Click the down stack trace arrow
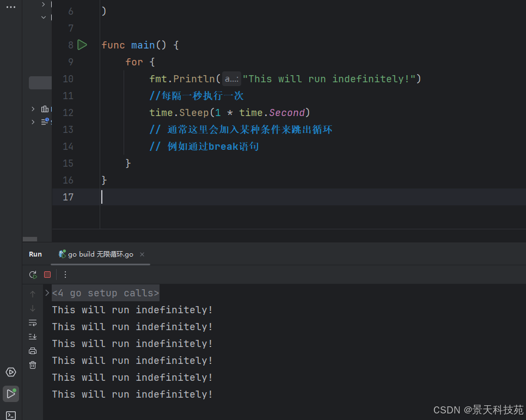Viewport: 526px width, 420px height. [33, 308]
